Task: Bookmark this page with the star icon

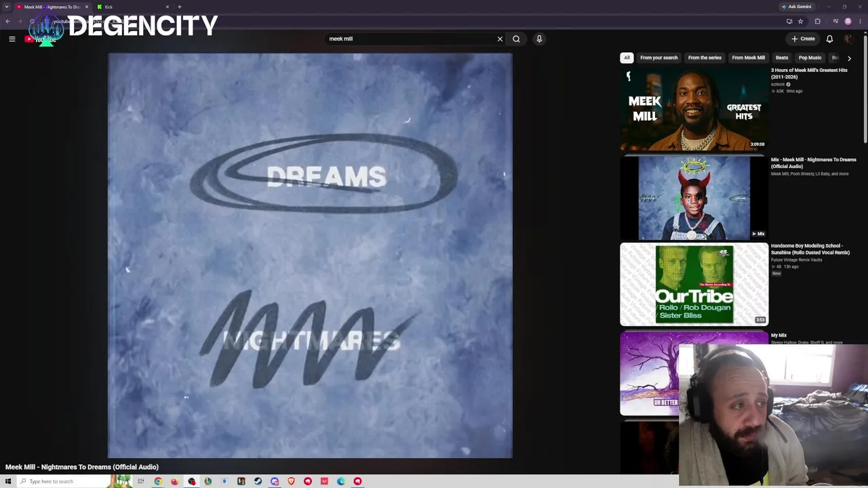Action: click(x=800, y=22)
